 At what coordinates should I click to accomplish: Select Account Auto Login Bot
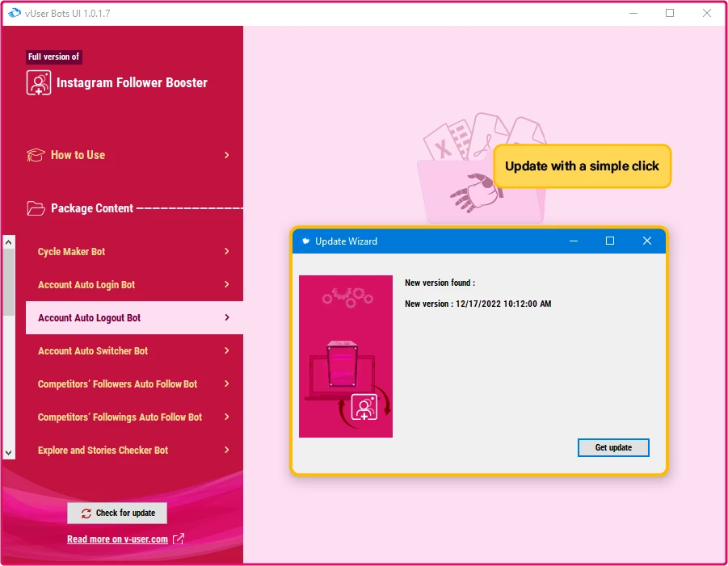click(134, 284)
